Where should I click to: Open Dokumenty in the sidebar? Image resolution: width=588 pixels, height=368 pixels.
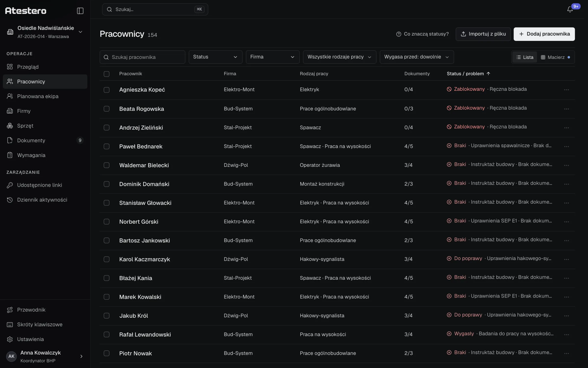click(x=45, y=140)
